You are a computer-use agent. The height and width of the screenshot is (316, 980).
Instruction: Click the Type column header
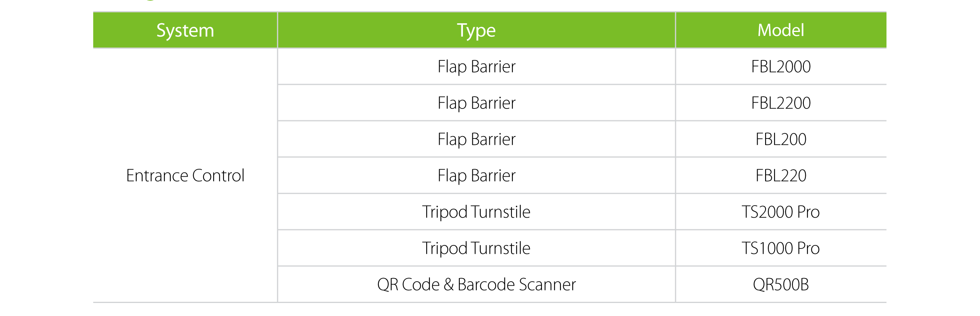coord(476,30)
